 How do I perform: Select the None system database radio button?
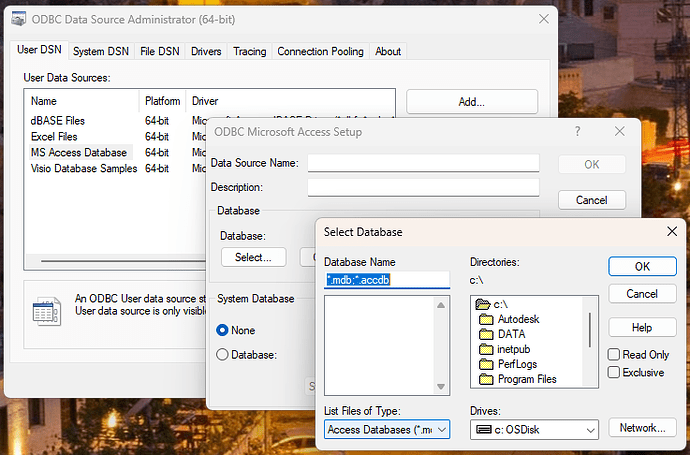tap(222, 330)
